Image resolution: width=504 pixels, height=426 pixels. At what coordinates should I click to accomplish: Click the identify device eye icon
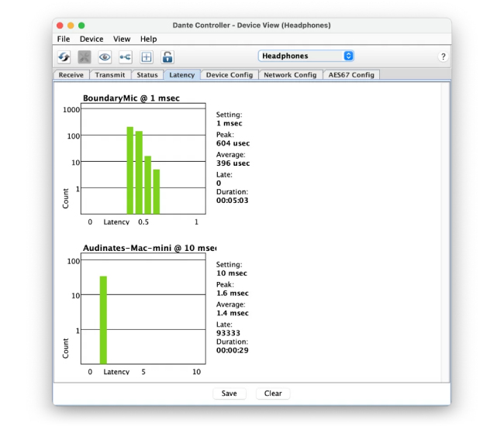click(x=105, y=57)
